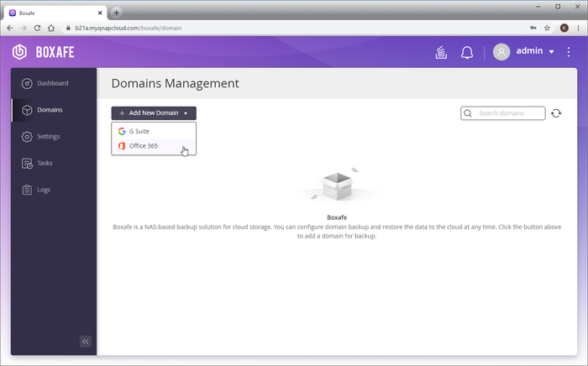Choose G Suite from the dropdown
Viewport: 588px width, 366px height.
pos(154,131)
